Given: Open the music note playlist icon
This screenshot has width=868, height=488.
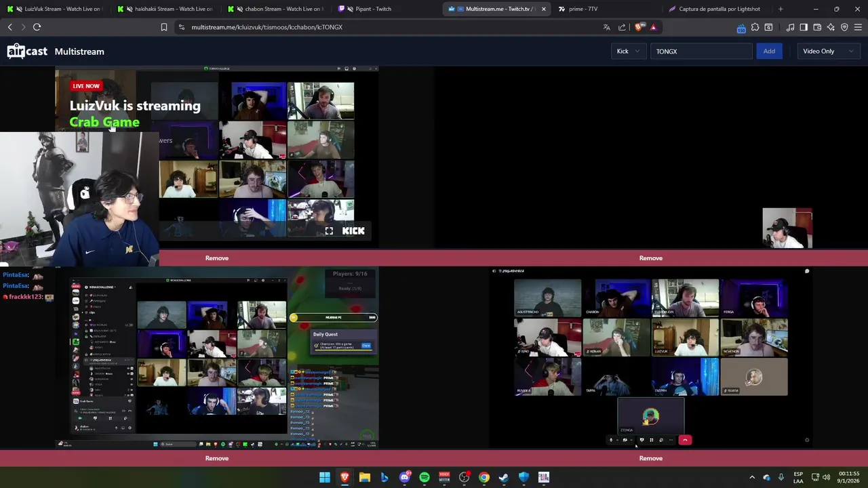Looking at the screenshot, I should (790, 27).
